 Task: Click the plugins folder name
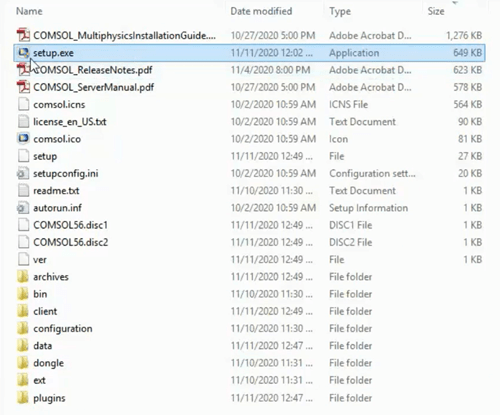coord(49,398)
